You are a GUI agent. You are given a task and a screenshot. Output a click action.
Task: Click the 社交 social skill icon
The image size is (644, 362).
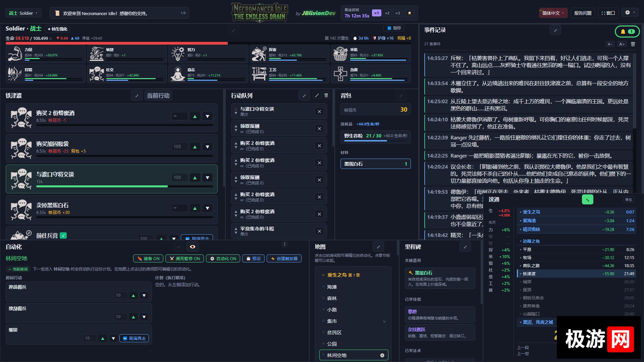(x=96, y=74)
